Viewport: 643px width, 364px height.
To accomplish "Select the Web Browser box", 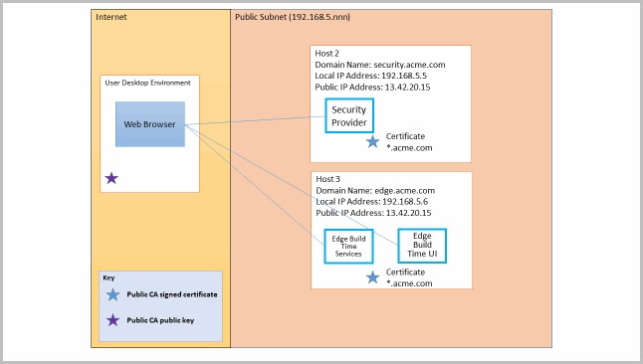I will click(150, 124).
